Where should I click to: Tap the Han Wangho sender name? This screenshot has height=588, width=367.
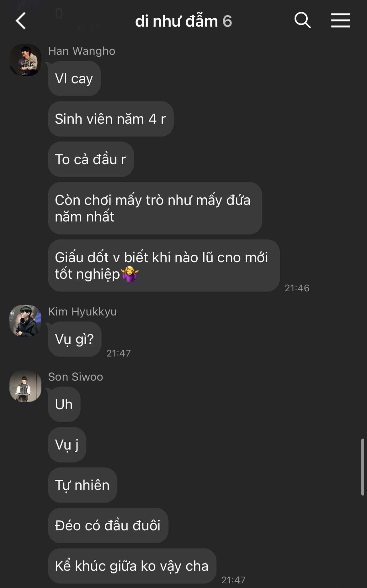point(82,51)
